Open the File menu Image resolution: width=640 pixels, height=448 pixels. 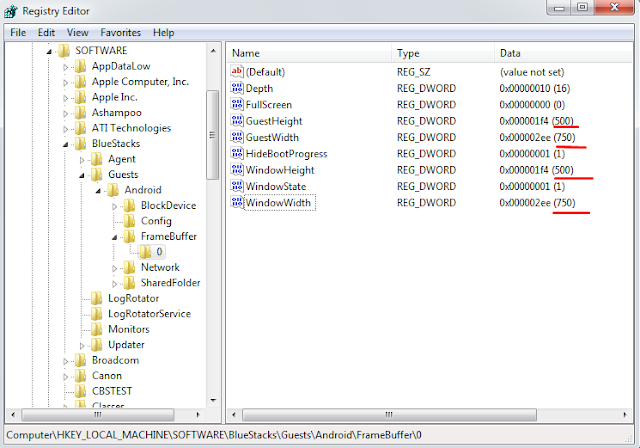tap(18, 33)
